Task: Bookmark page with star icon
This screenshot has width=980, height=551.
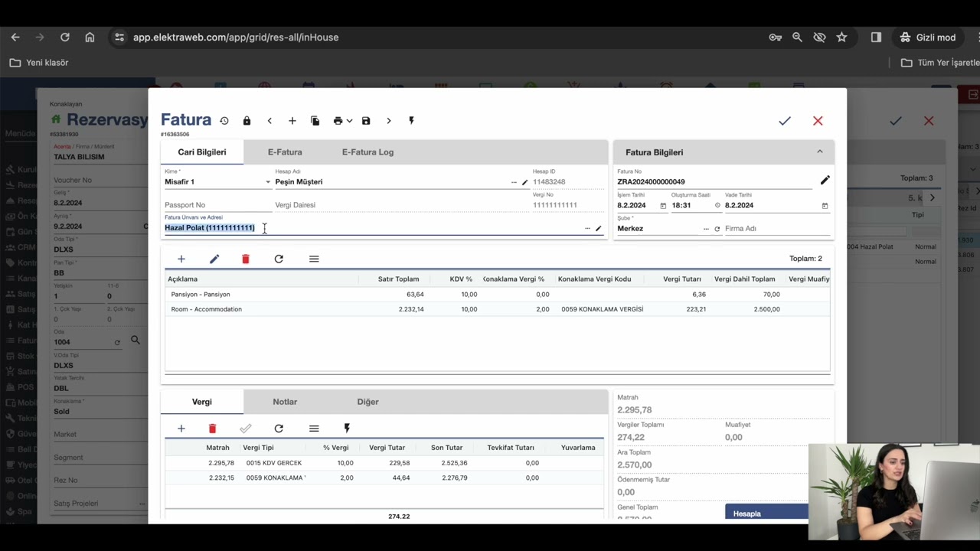Action: click(841, 37)
